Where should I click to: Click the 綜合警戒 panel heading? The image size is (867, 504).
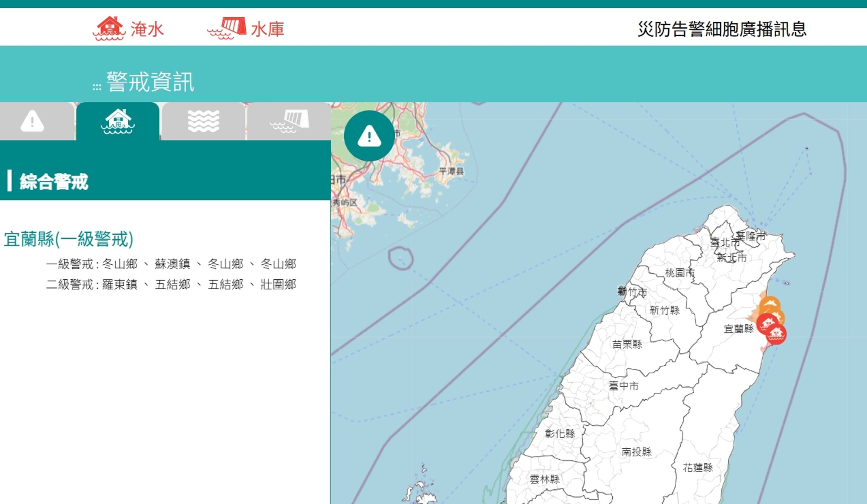click(x=54, y=181)
